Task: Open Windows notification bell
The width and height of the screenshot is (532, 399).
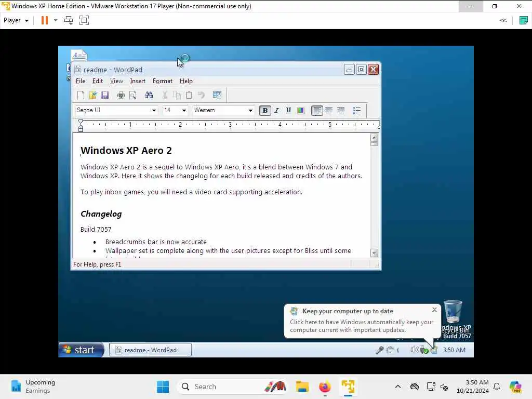Action: 496,387
